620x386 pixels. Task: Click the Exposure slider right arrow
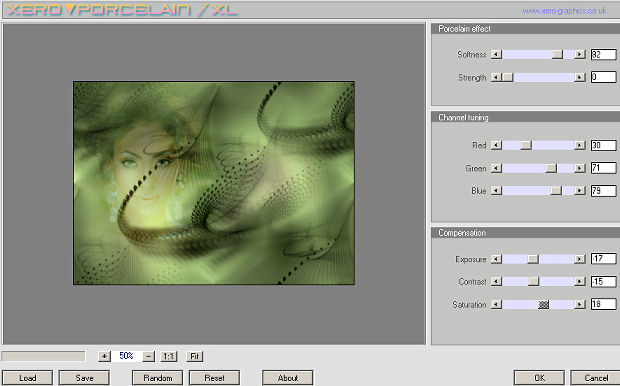(580, 259)
